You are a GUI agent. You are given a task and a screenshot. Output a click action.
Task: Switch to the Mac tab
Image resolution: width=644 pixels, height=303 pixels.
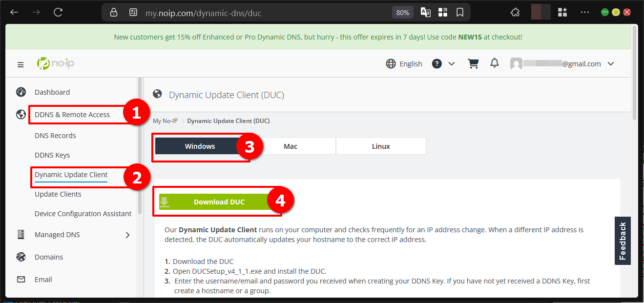click(x=291, y=146)
